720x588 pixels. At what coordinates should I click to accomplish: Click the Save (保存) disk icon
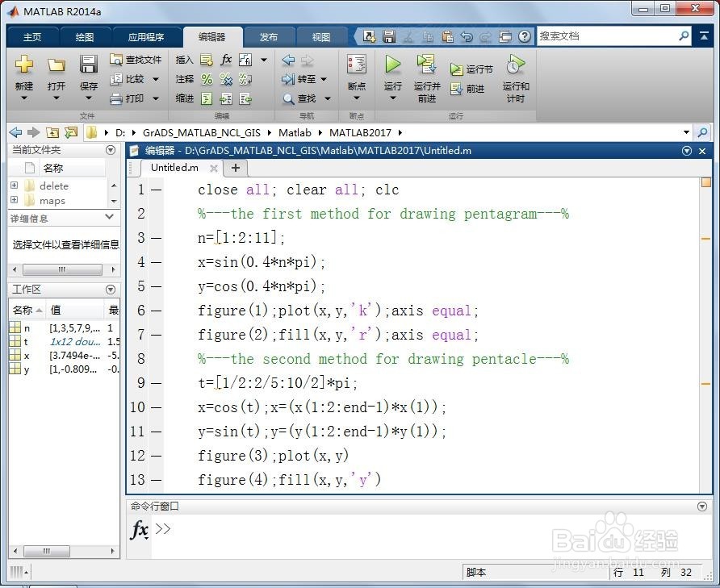click(x=89, y=65)
